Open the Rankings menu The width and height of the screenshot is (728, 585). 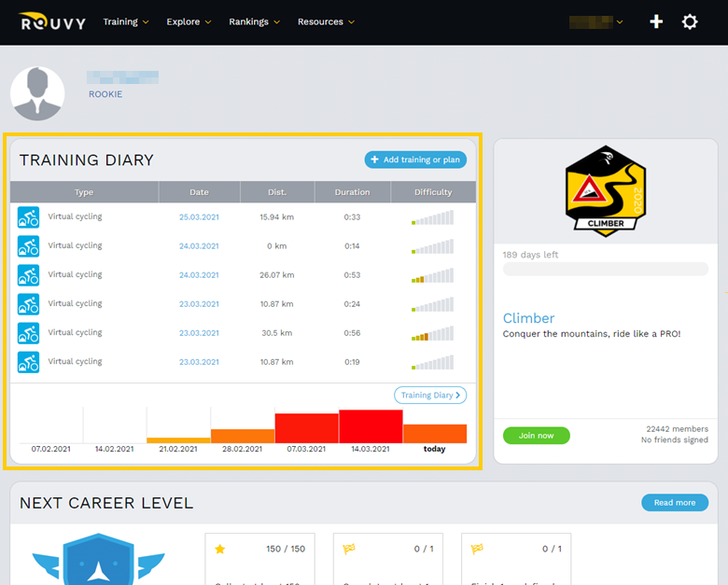(255, 21)
